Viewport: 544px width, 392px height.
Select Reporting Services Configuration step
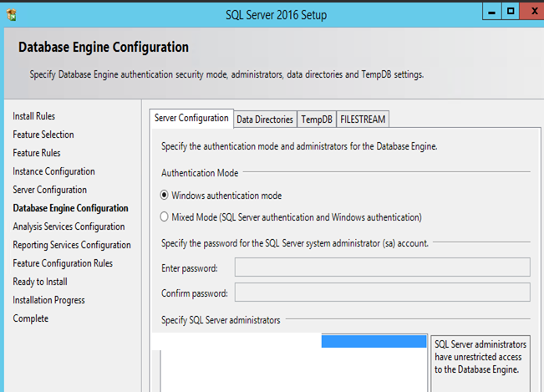click(x=72, y=245)
